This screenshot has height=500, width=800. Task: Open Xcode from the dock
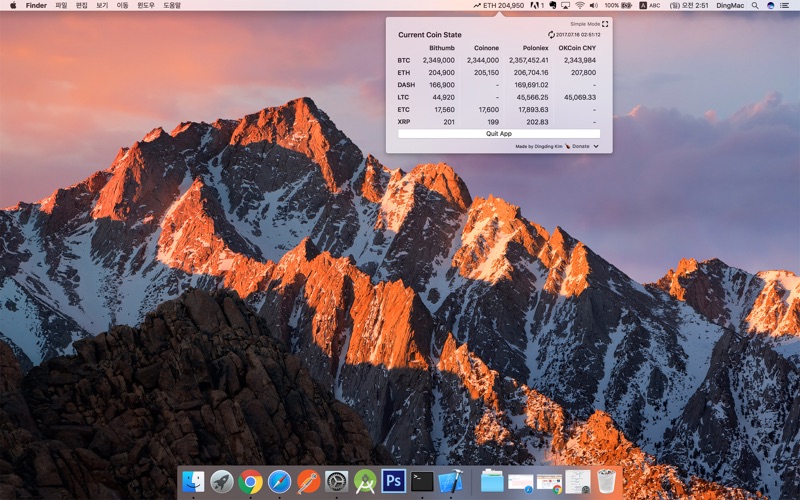(x=450, y=481)
